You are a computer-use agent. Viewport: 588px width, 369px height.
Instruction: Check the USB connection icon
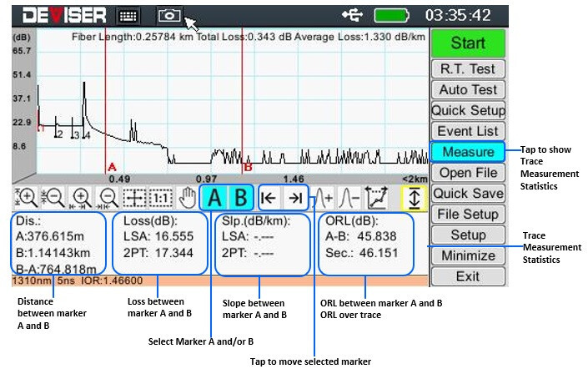(x=352, y=15)
